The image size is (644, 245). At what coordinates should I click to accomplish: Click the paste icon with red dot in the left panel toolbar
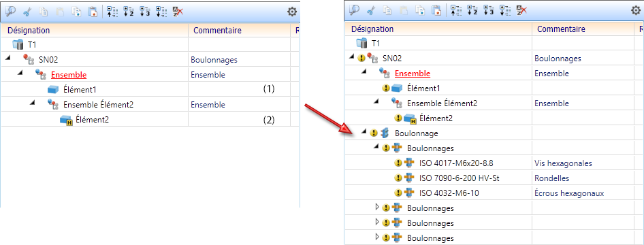click(93, 12)
